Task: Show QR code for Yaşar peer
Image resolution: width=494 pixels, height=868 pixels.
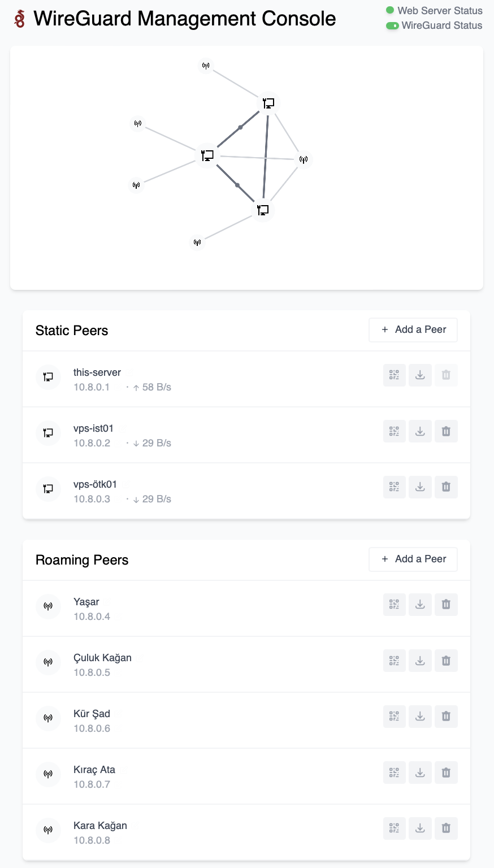Action: 395,605
